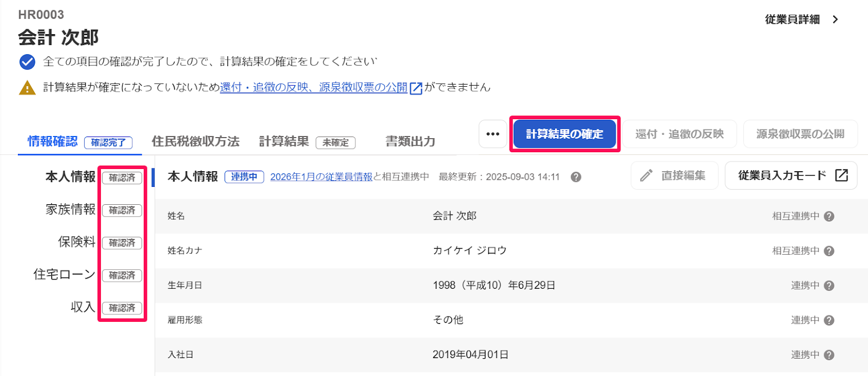Click the 入社日 field label
Image resolution: width=868 pixels, height=376 pixels.
pyautogui.click(x=181, y=354)
